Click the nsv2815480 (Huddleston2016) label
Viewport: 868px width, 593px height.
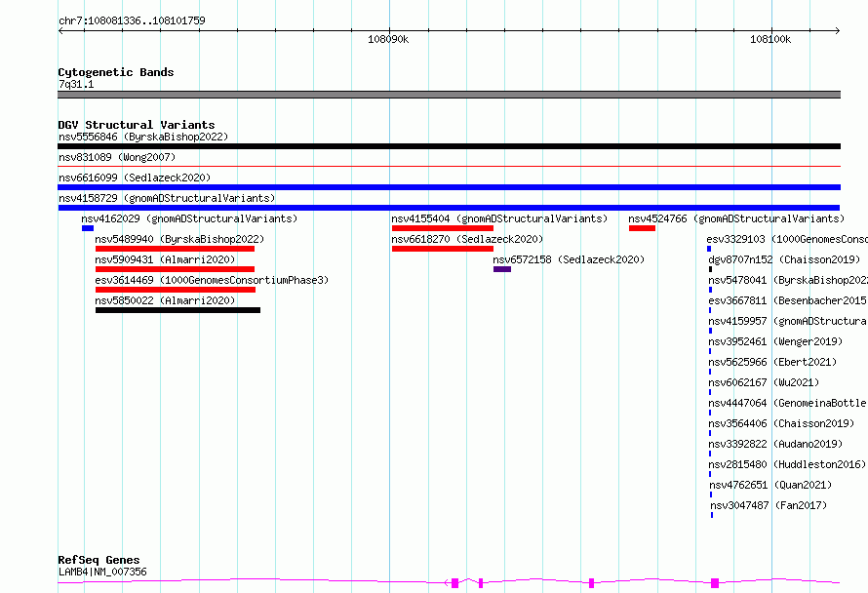(x=787, y=464)
